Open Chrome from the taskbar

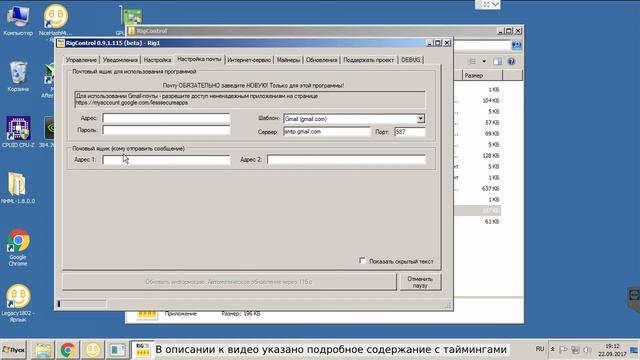pyautogui.click(x=68, y=350)
